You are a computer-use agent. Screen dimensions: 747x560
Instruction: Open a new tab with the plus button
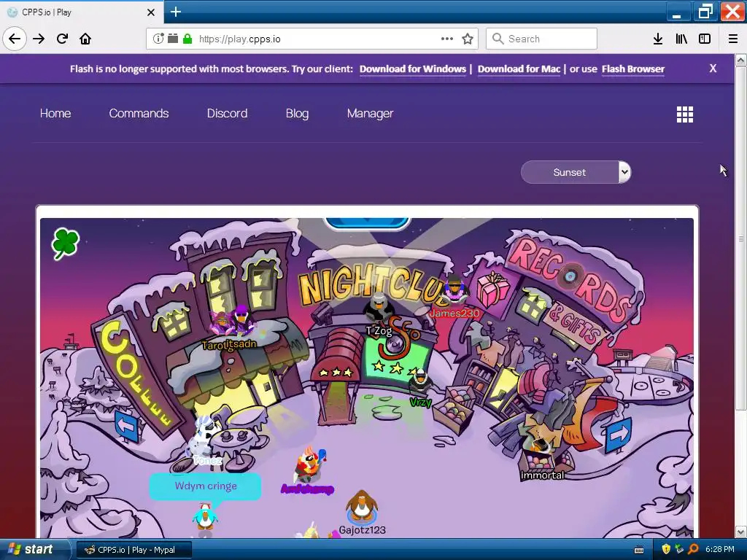[x=176, y=12]
